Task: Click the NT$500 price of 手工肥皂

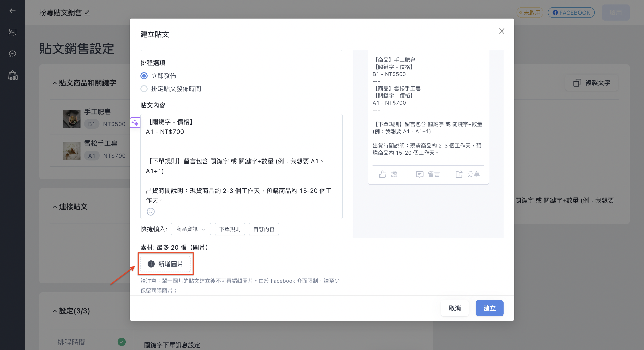Action: [x=114, y=124]
